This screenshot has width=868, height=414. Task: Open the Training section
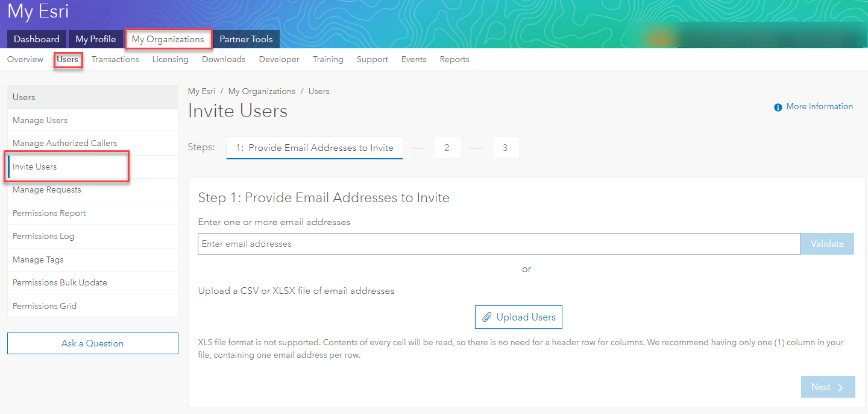click(x=328, y=59)
